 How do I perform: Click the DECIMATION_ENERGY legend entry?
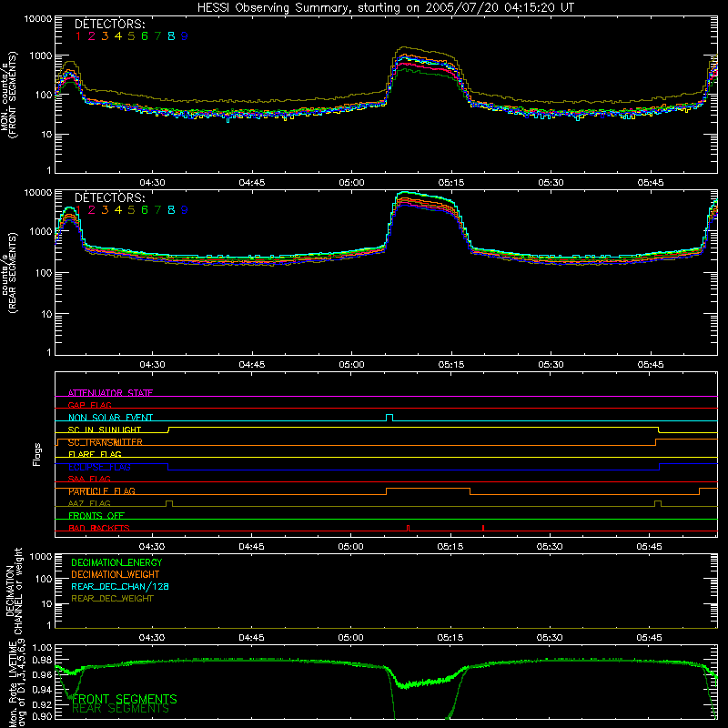pyautogui.click(x=116, y=562)
